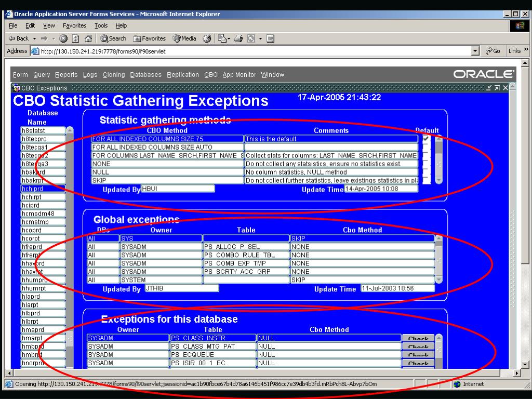Click the Global exceptions scrollbar down arrow

point(438,280)
